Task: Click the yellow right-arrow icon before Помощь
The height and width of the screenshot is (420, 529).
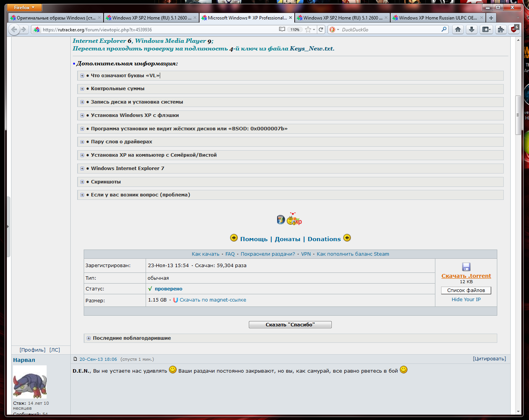Action: [x=234, y=238]
